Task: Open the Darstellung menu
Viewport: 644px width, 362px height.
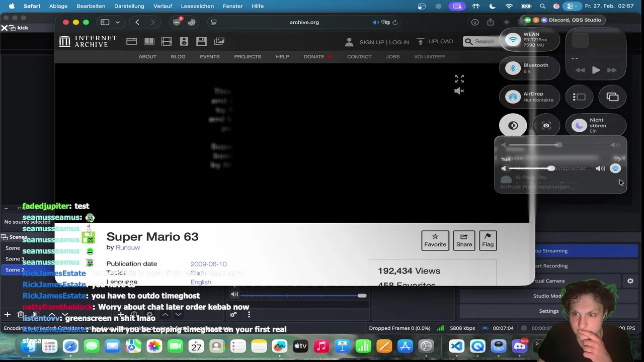Action: tap(129, 6)
